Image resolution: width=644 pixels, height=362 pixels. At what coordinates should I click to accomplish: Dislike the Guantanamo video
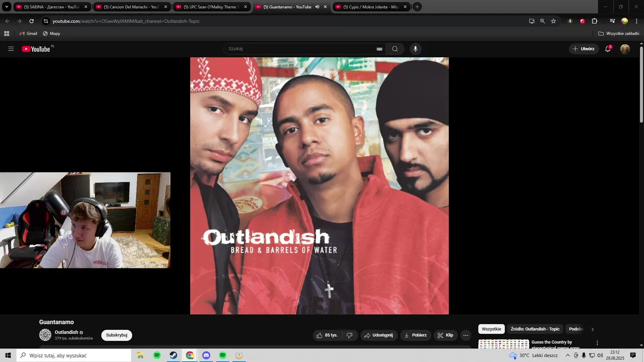pos(350,335)
